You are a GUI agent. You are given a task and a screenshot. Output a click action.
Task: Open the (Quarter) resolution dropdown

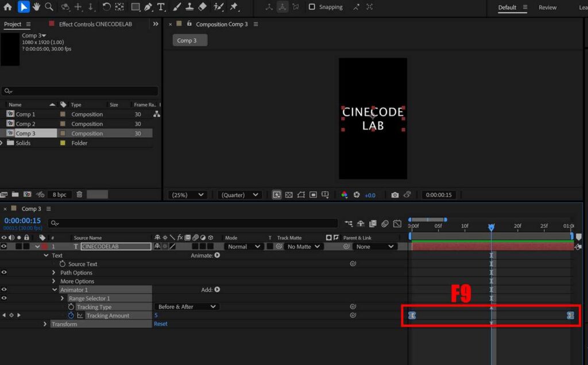[239, 195]
